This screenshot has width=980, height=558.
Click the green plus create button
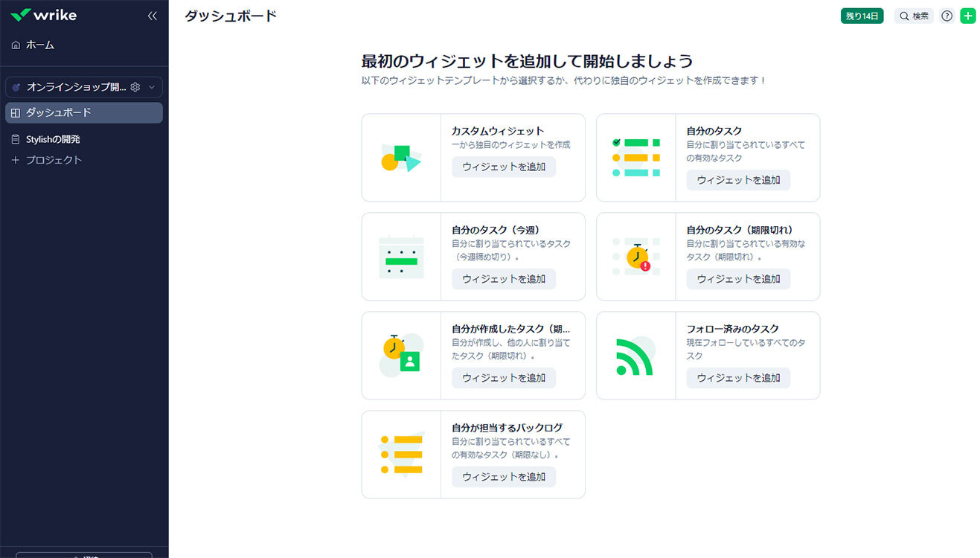click(x=967, y=16)
